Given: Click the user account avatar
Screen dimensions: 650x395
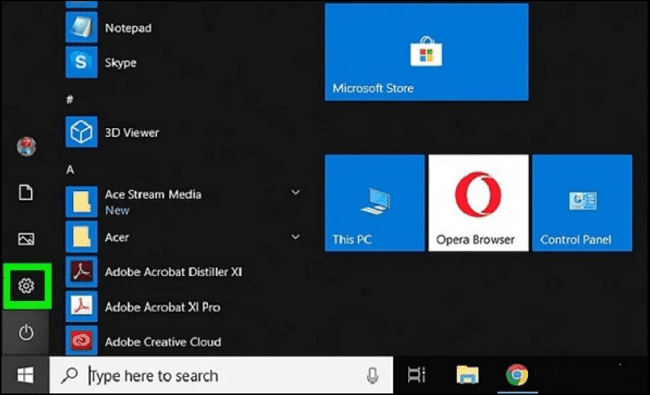Looking at the screenshot, I should click(x=26, y=146).
